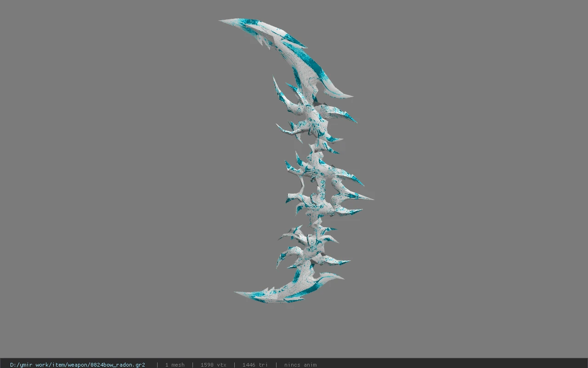Screen dimensions: 588x368
Task: Pick the longest right-pointing spike at center
Action: click(x=361, y=197)
